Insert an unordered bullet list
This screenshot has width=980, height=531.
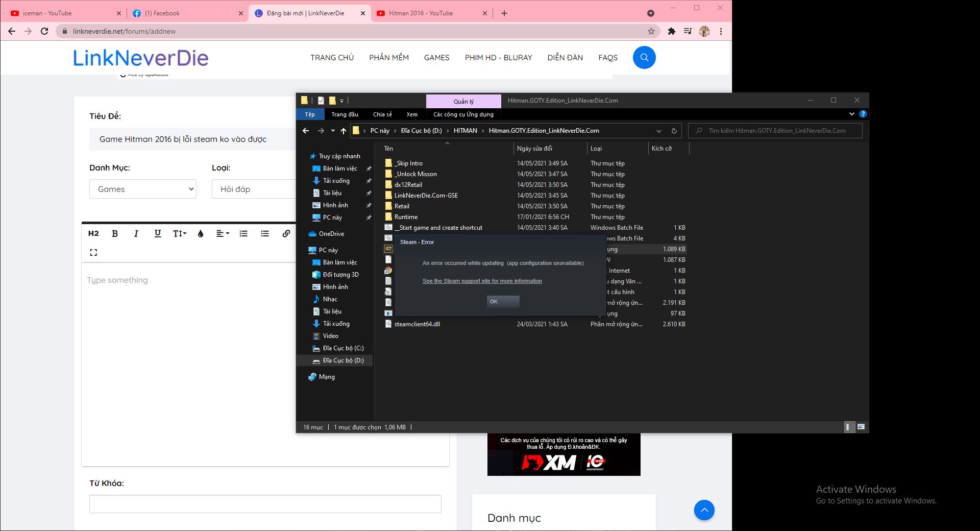[x=264, y=233]
